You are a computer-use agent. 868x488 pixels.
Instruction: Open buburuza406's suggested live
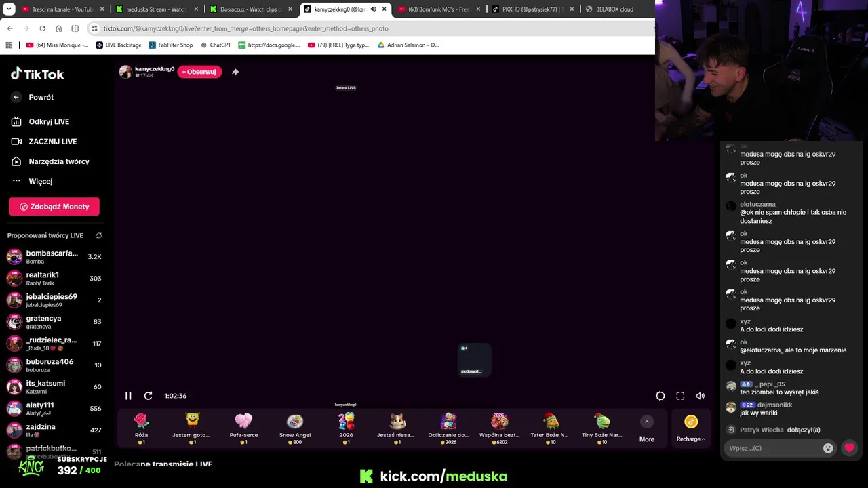[54, 365]
